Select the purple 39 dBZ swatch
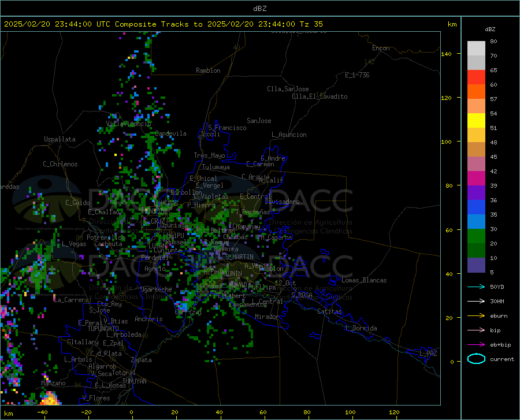 (x=476, y=192)
